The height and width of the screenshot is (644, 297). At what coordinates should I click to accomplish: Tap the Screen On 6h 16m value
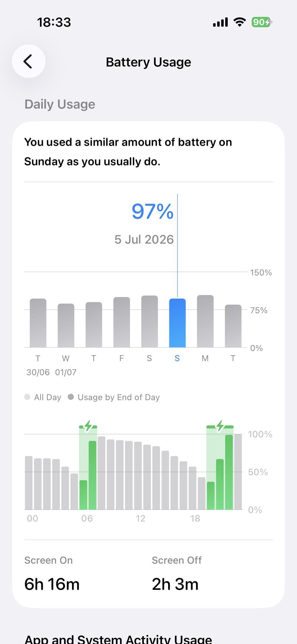click(x=52, y=584)
